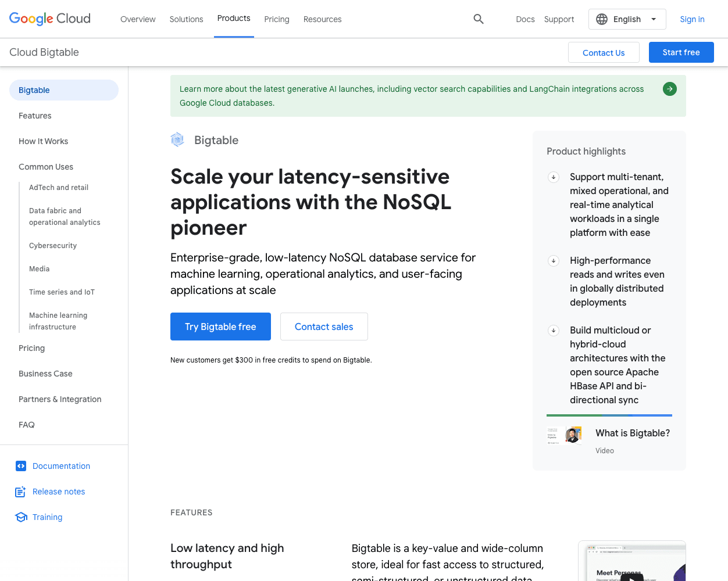Go to Pricing in the sidebar
Viewport: 728px width, 581px height.
pos(31,348)
